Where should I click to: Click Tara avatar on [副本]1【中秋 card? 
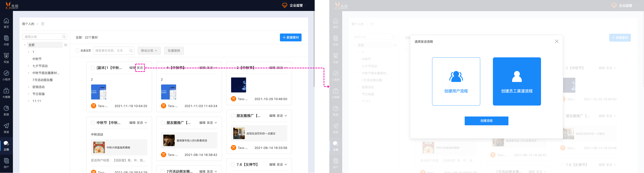pos(93,106)
